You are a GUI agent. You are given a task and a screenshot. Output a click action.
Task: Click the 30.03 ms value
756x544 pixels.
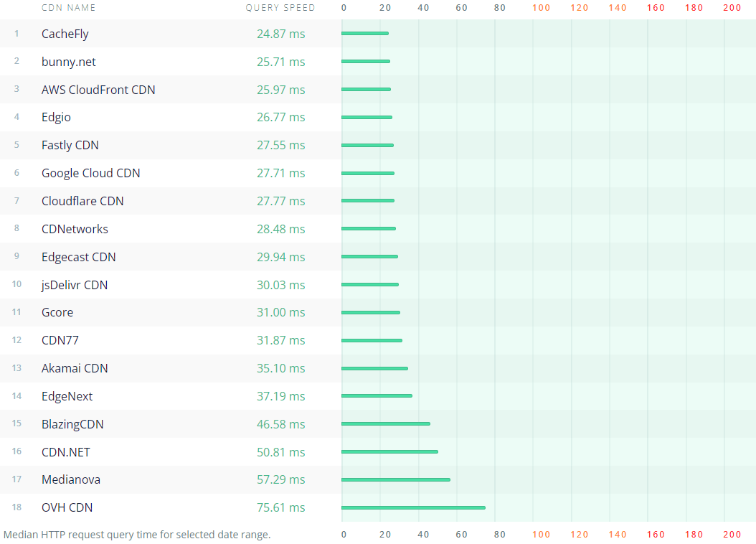281,285
